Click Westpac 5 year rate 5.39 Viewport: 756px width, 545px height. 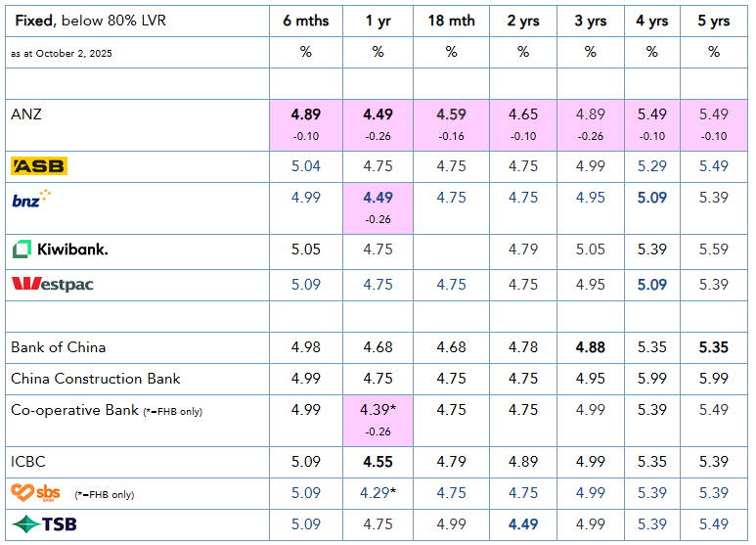pyautogui.click(x=714, y=285)
